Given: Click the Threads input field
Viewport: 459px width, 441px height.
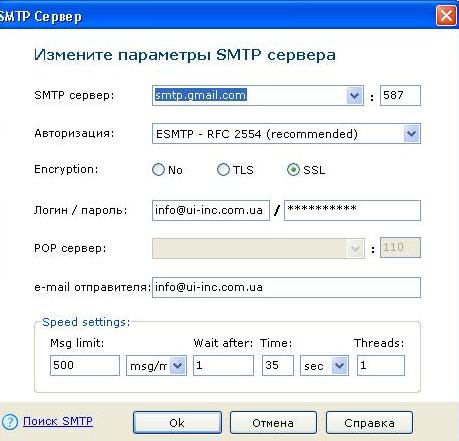Looking at the screenshot, I should [381, 365].
